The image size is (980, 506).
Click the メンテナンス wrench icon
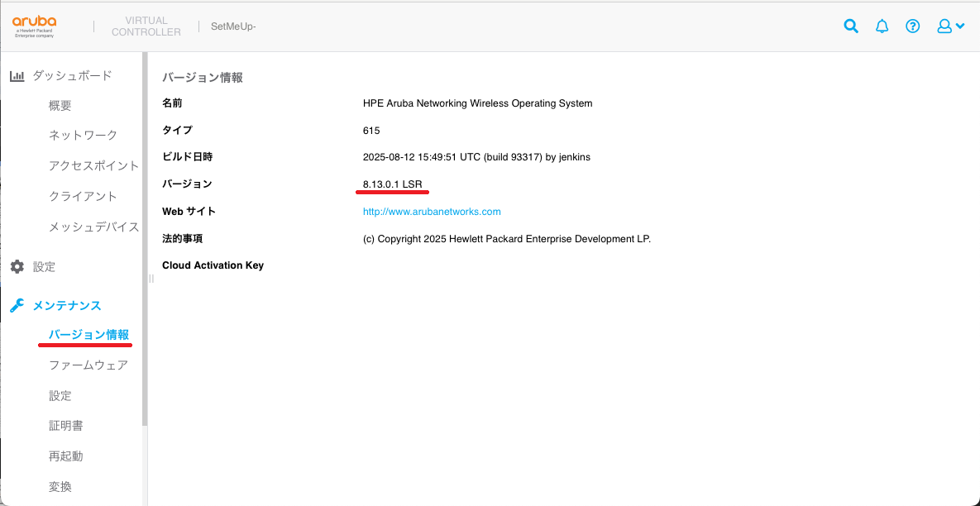(x=17, y=305)
